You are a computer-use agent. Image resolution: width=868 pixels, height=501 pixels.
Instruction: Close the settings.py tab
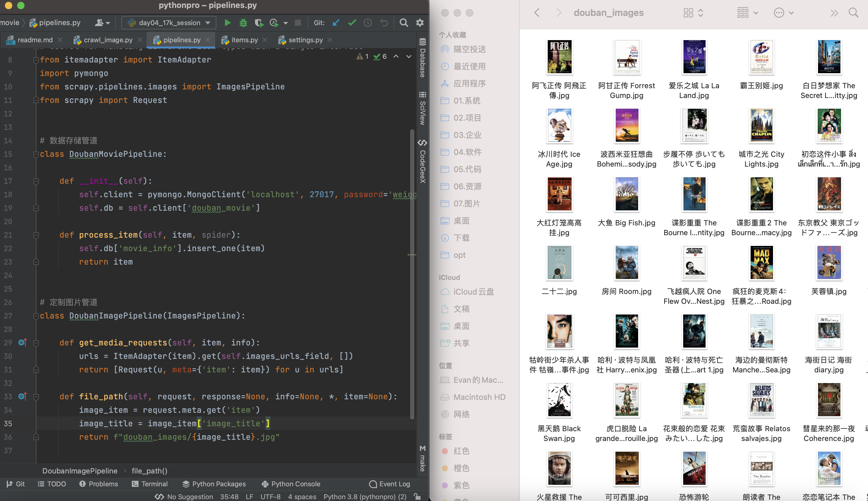point(330,40)
